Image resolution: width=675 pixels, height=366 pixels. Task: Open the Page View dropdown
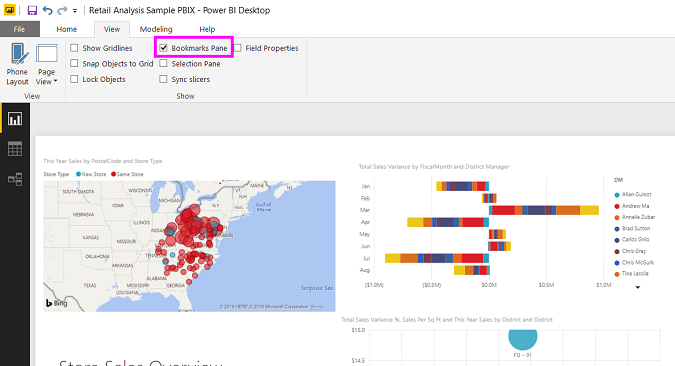[46, 65]
